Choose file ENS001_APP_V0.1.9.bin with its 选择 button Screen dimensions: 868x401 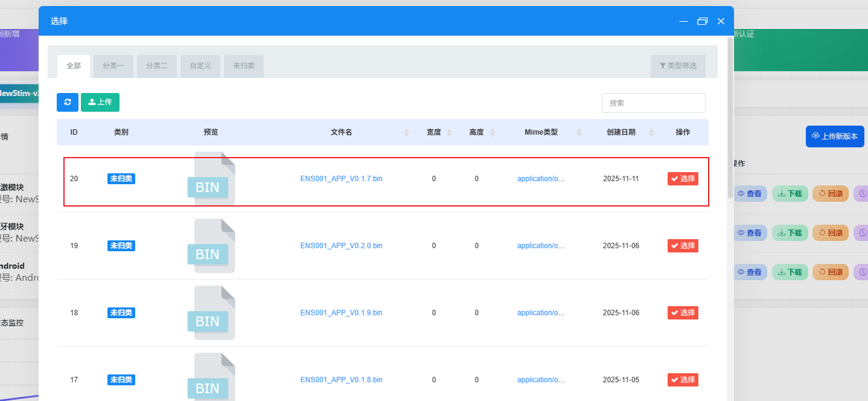tap(683, 313)
